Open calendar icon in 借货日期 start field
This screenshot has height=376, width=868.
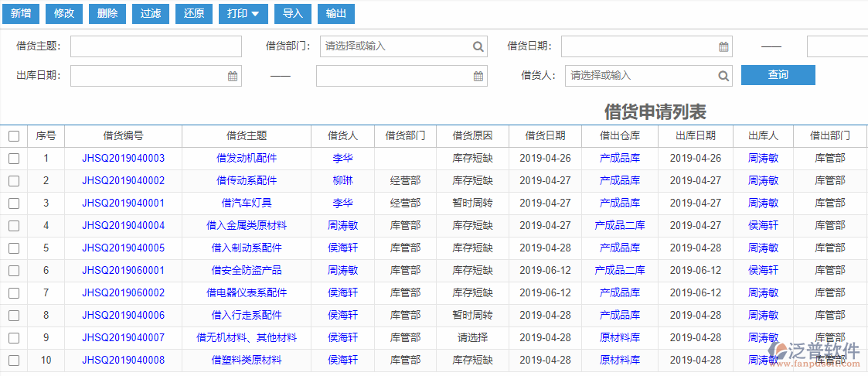[x=723, y=47]
